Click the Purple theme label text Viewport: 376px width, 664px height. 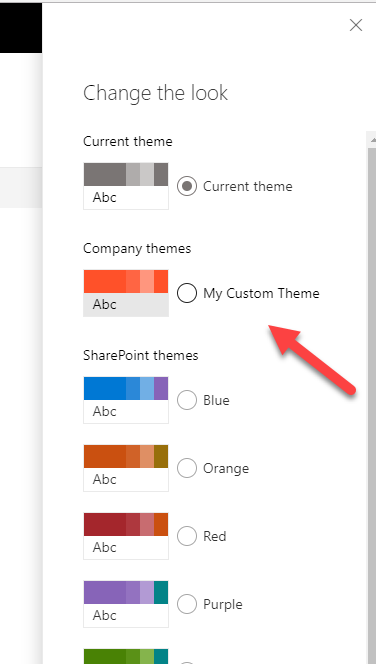(x=223, y=604)
